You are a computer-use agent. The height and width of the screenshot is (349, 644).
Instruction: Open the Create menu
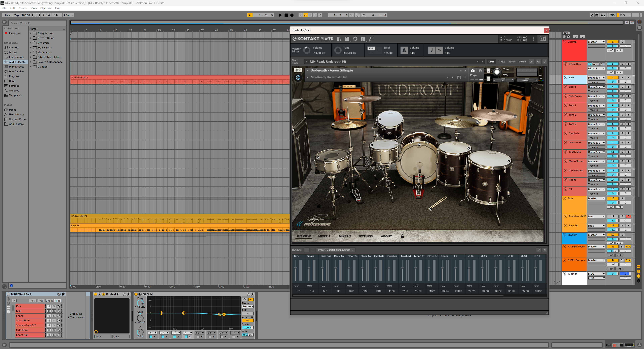(22, 8)
